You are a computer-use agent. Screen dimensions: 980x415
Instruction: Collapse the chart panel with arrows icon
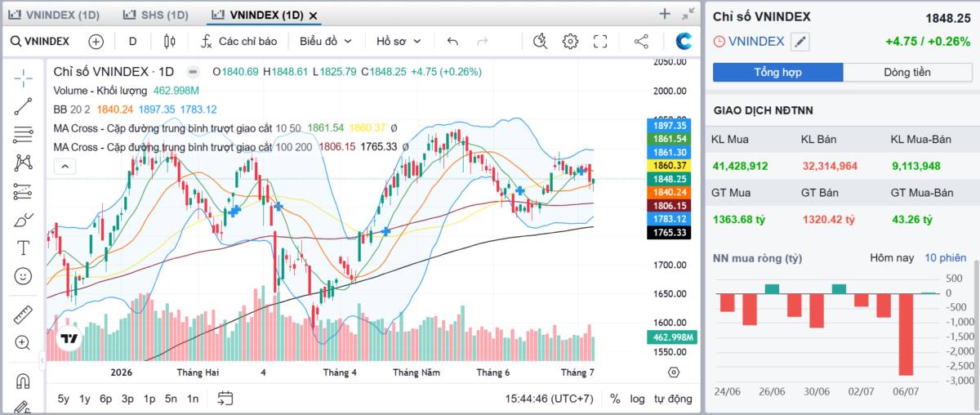pyautogui.click(x=688, y=14)
